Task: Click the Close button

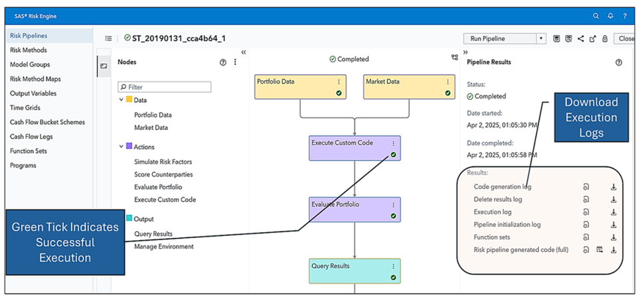Action: (x=625, y=38)
